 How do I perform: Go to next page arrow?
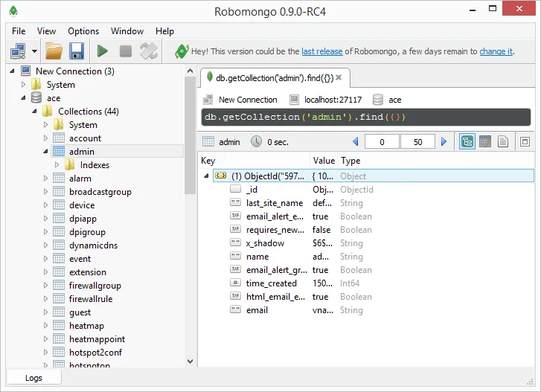tap(444, 141)
